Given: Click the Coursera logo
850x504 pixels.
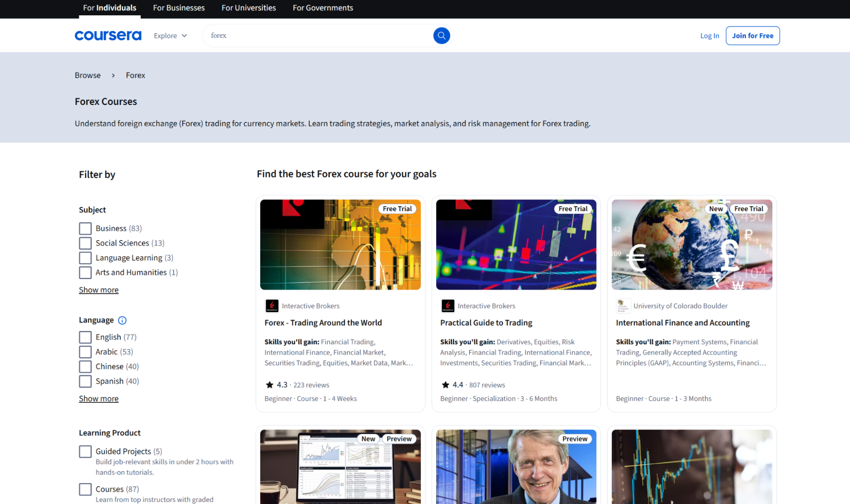Looking at the screenshot, I should (108, 36).
